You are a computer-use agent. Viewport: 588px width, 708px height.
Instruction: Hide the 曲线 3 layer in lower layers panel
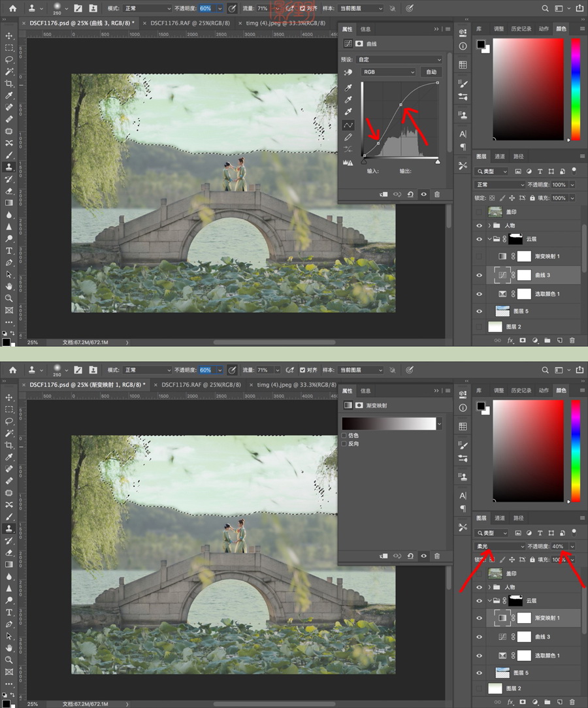pos(480,637)
